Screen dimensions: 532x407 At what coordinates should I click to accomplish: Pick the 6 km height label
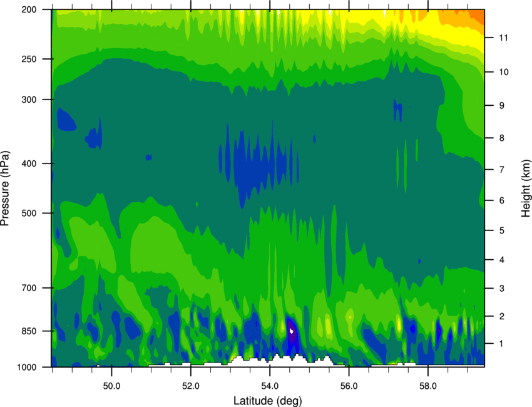click(x=501, y=200)
